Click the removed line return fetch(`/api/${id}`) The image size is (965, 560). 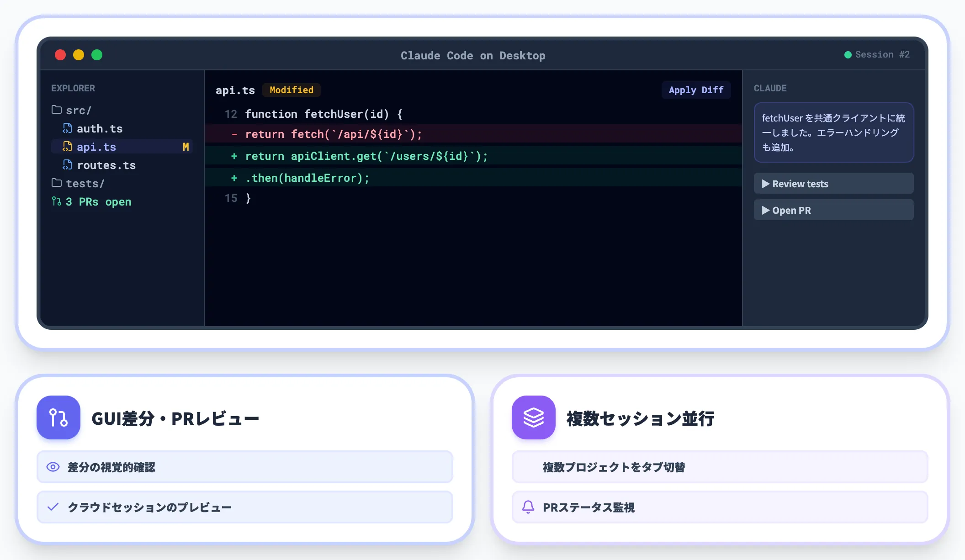pyautogui.click(x=473, y=134)
